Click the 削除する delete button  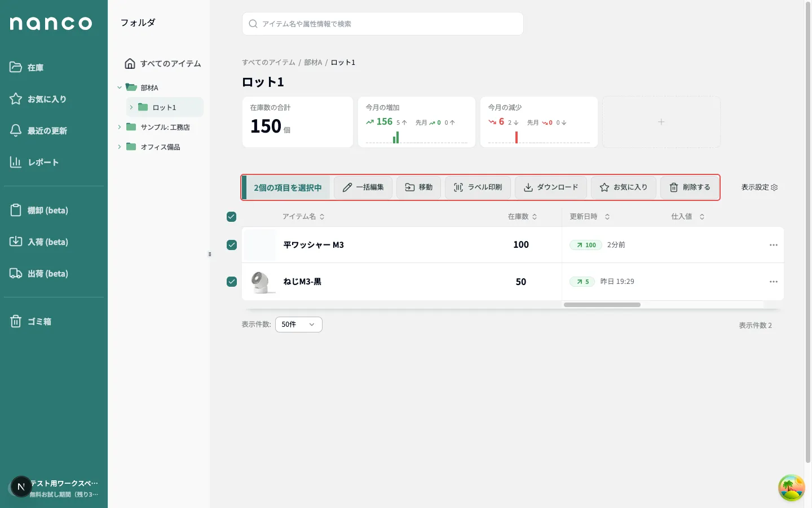tap(690, 187)
